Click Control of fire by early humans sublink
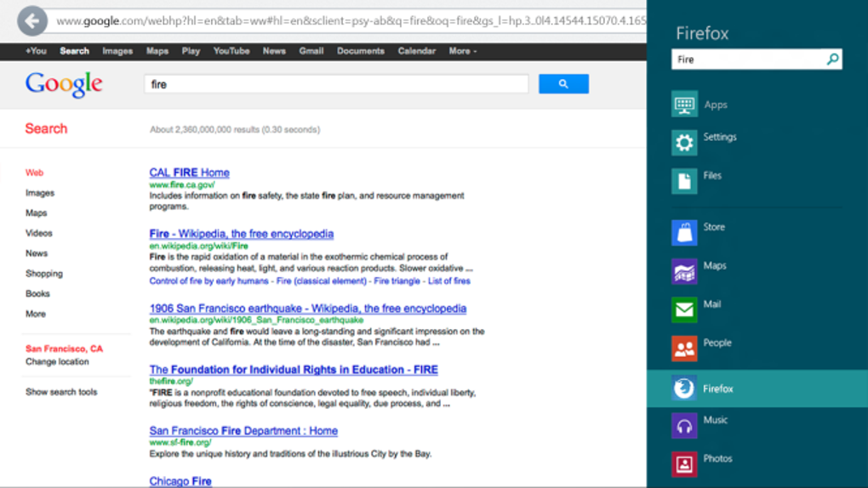868x488 pixels. [208, 281]
